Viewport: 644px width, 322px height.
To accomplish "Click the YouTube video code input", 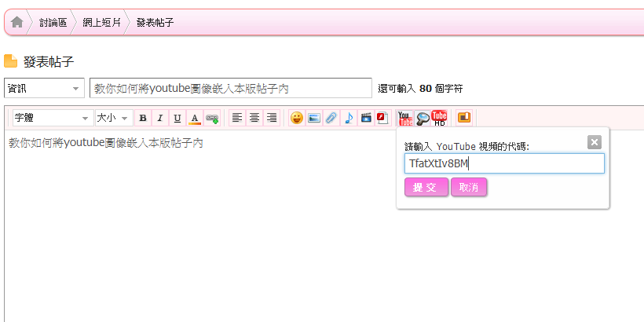I will [x=504, y=163].
